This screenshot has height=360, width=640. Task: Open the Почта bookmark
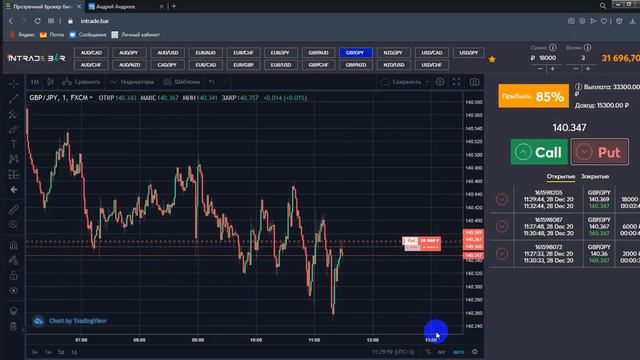click(x=51, y=35)
